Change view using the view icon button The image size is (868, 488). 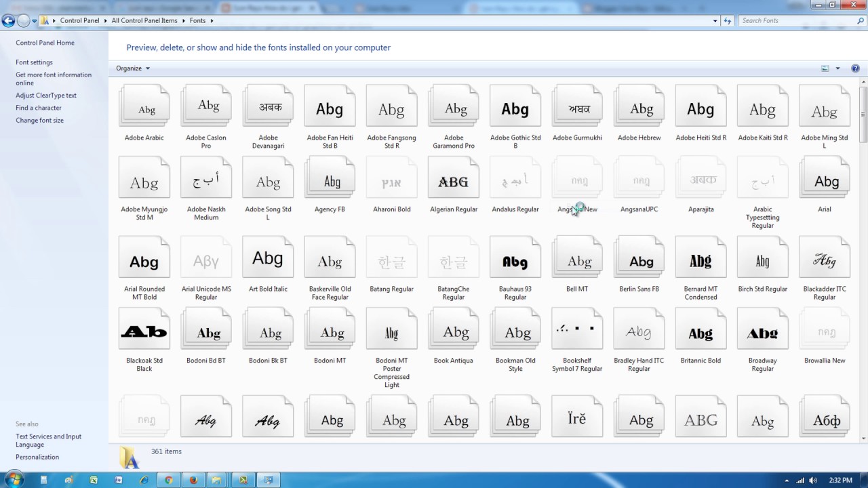tap(825, 68)
